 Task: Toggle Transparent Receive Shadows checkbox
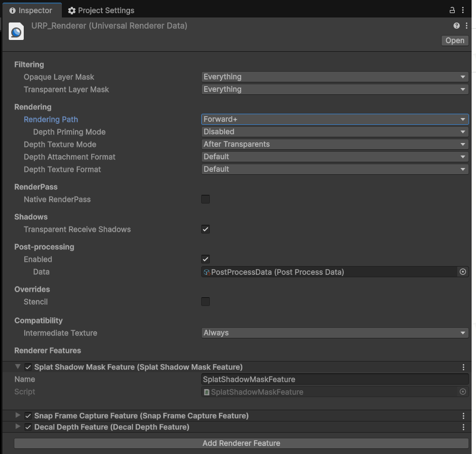tap(206, 229)
